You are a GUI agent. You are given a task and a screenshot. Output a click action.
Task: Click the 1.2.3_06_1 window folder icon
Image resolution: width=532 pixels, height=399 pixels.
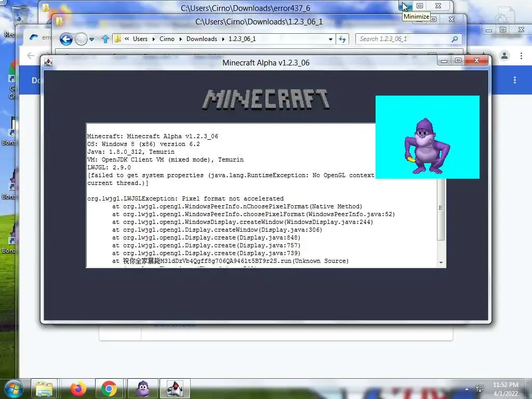click(x=59, y=21)
